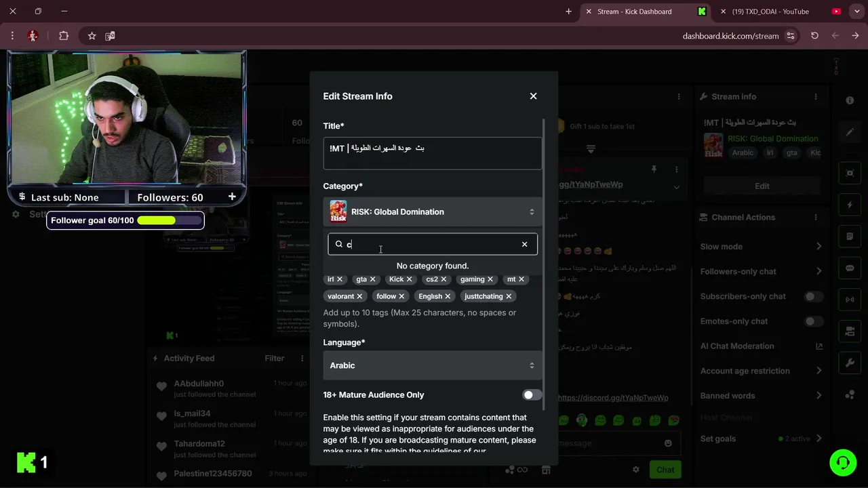This screenshot has height=488, width=868.
Task: Click the broadcast signal sidebar icon
Action: point(850,300)
